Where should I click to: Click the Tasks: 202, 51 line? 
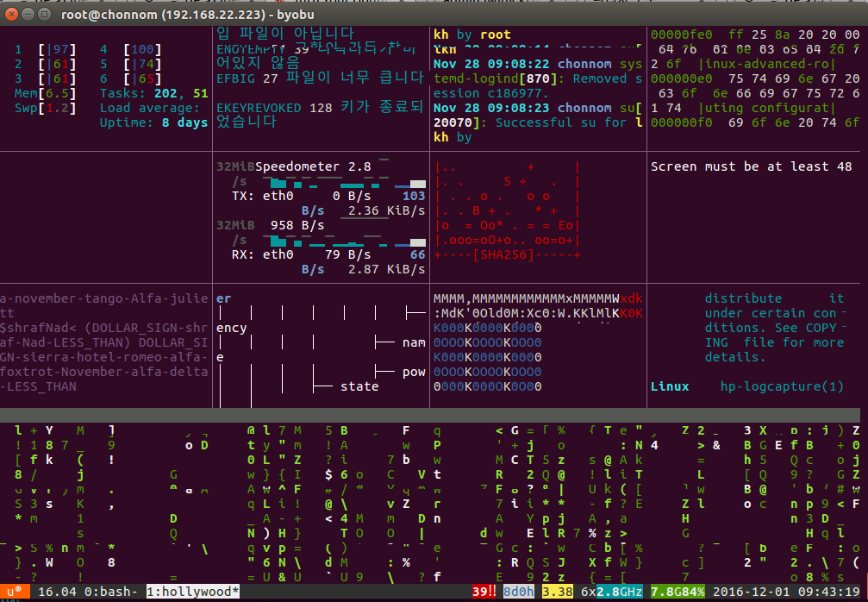(154, 93)
